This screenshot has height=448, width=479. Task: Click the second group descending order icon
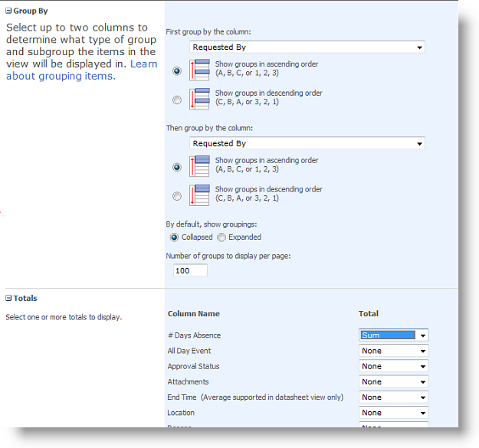coord(199,195)
